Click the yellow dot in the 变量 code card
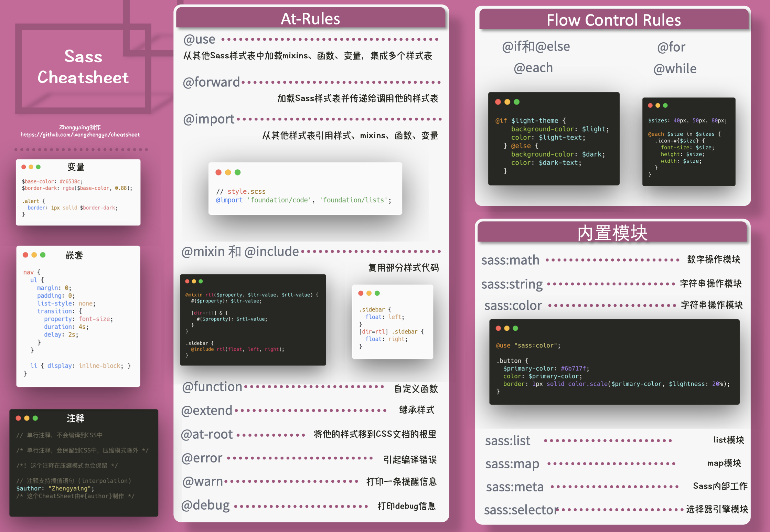Viewport: 770px width, 532px height. click(x=31, y=167)
